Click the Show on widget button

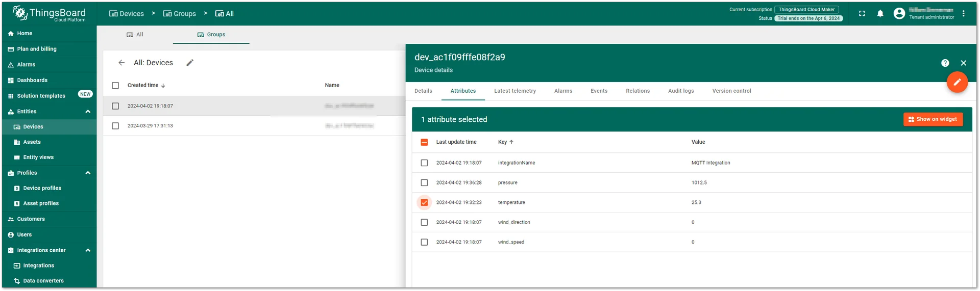pyautogui.click(x=933, y=119)
